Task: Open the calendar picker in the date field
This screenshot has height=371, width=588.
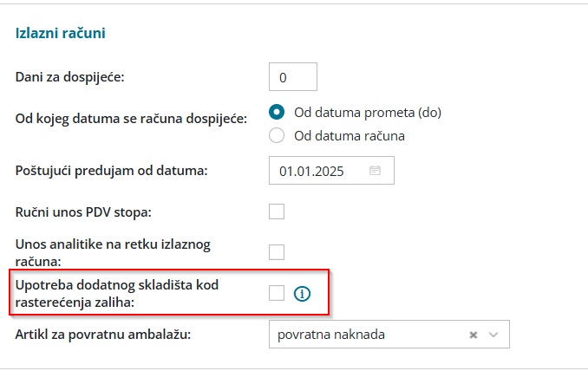Action: pos(375,171)
